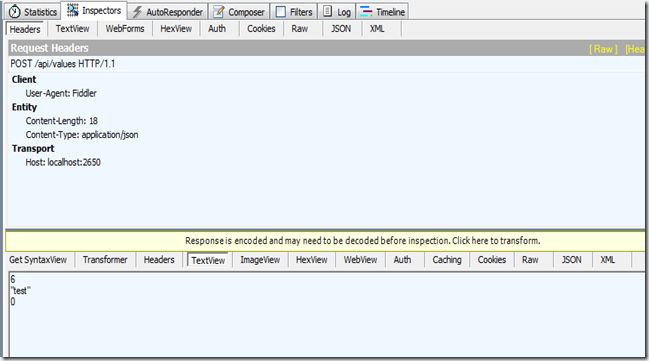
Task: Click the Composer pencil icon
Action: [x=218, y=12]
